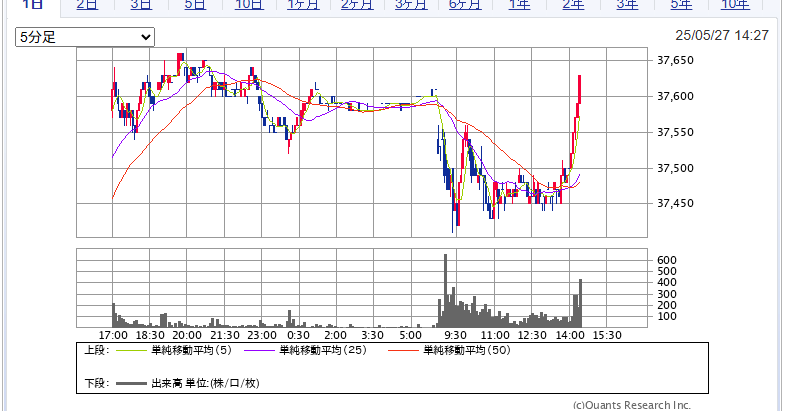The width and height of the screenshot is (798, 411).
Task: Open the 5分足 interval dropdown
Action: (85, 37)
